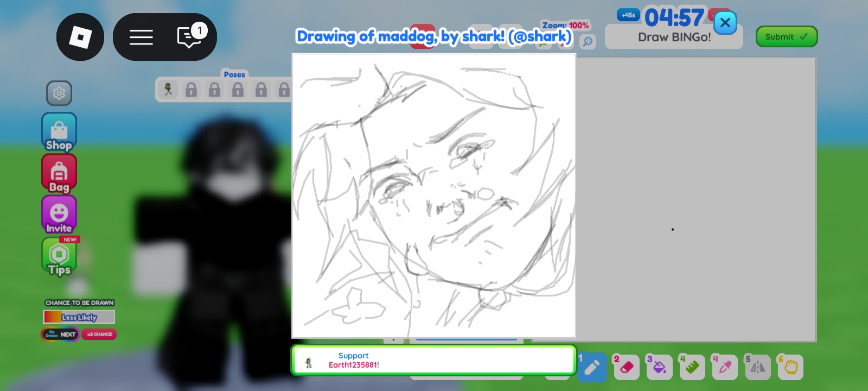Activate the pink eyedropper tool
This screenshot has width=868, height=391.
coord(725,367)
